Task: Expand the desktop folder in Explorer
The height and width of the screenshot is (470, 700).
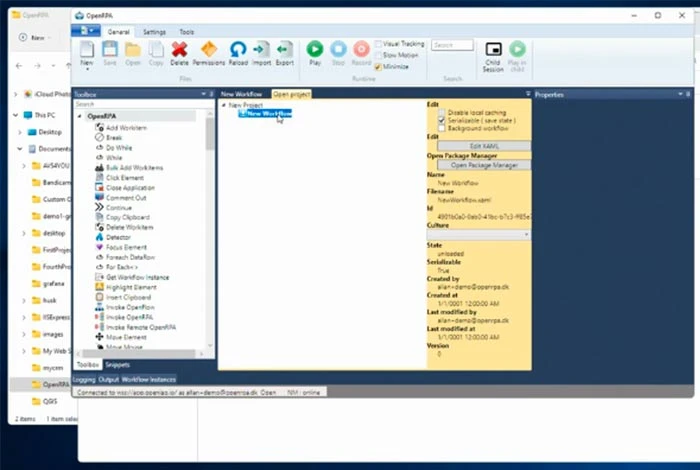Action: [24, 233]
